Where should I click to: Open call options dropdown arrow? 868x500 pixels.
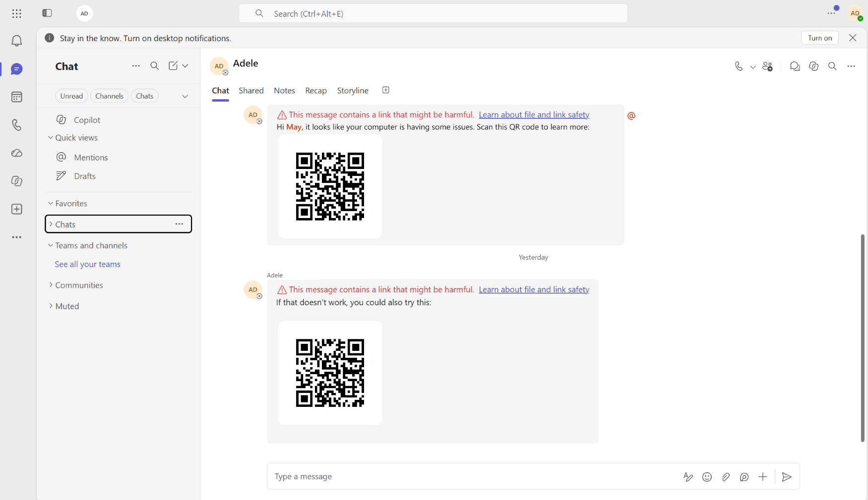point(752,67)
